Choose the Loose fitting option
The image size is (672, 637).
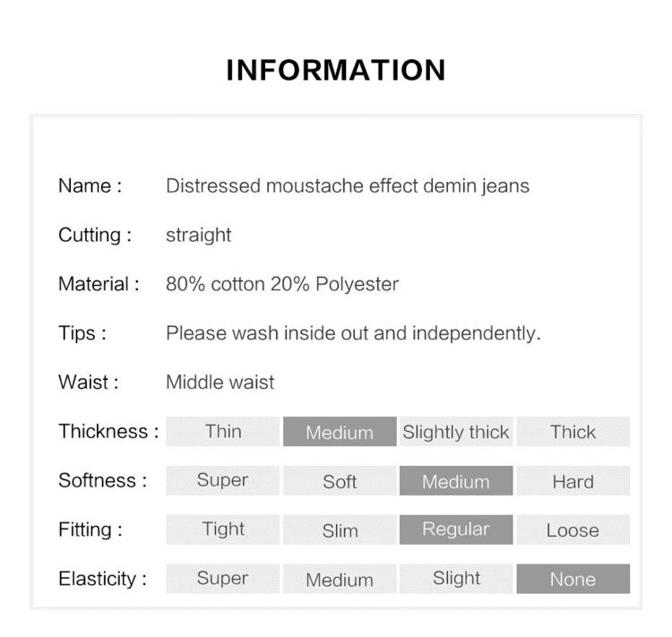tap(573, 529)
